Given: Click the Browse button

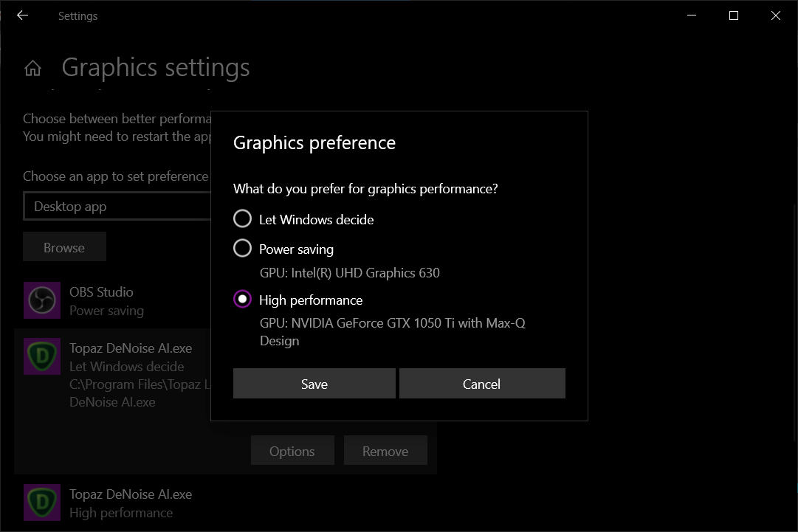Looking at the screenshot, I should pyautogui.click(x=64, y=247).
